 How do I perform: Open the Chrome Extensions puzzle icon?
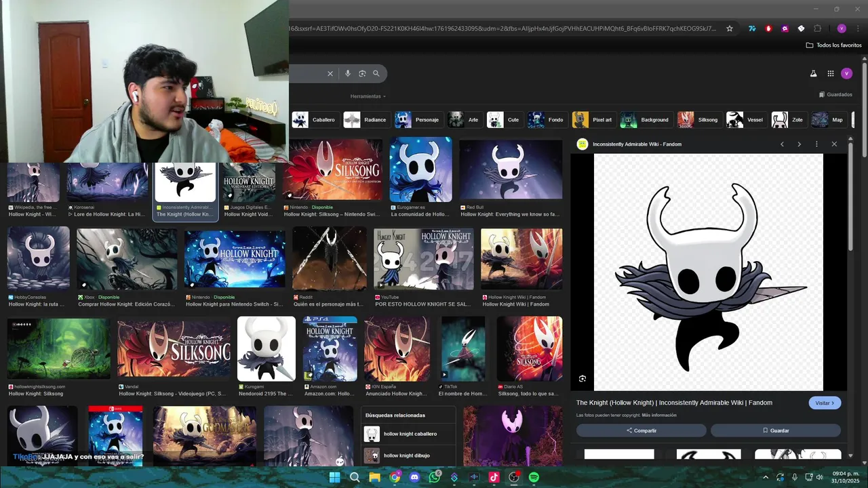click(817, 28)
